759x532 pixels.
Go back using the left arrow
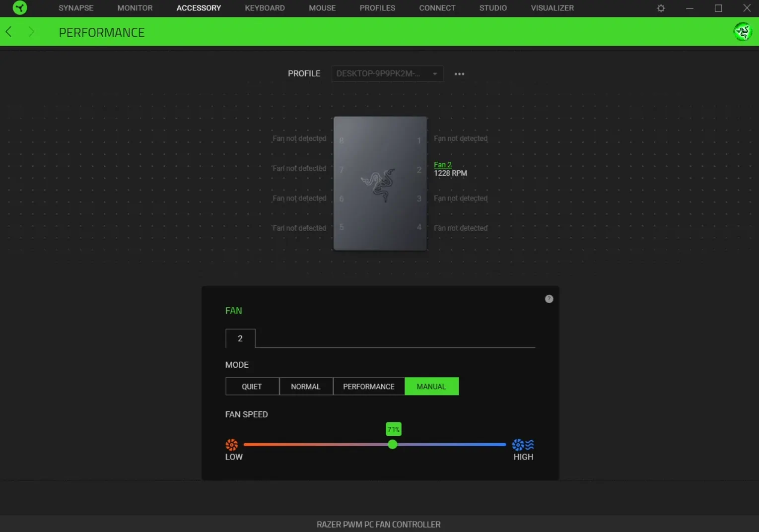point(8,32)
